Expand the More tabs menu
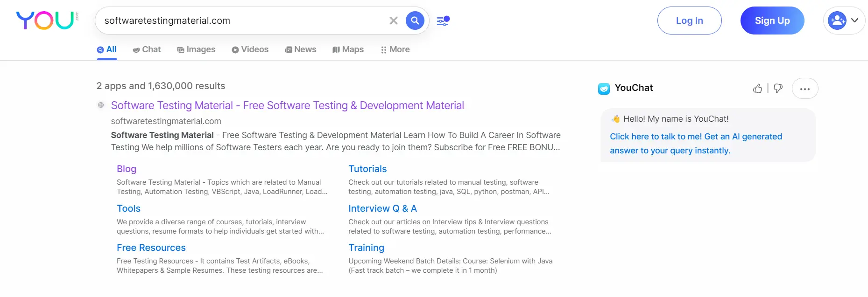868x297 pixels. (395, 49)
